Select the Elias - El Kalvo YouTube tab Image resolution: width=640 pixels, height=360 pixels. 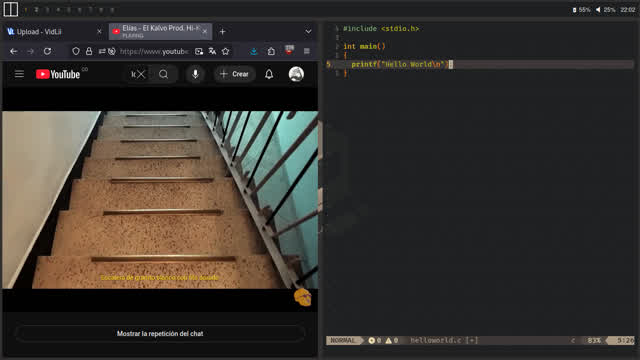[x=161, y=31]
